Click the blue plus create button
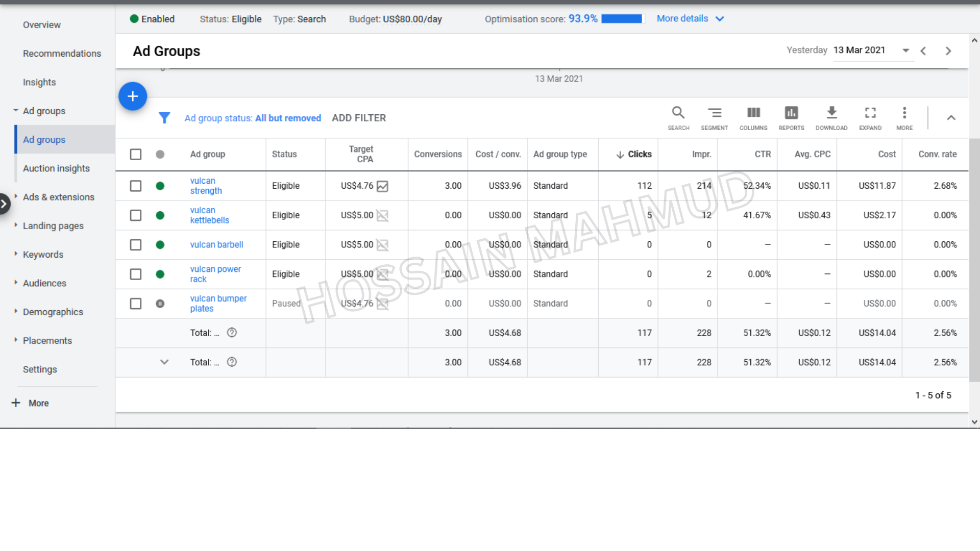This screenshot has height=551, width=980. click(133, 96)
